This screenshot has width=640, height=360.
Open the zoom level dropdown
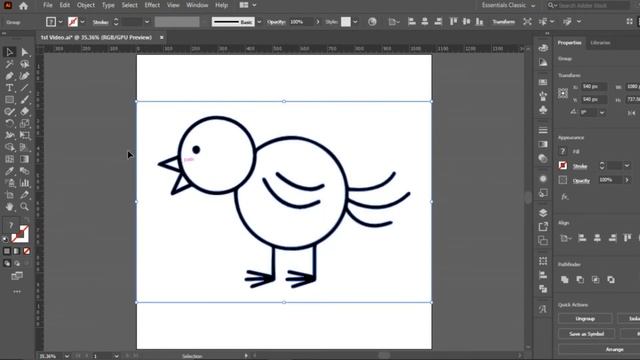click(67, 356)
